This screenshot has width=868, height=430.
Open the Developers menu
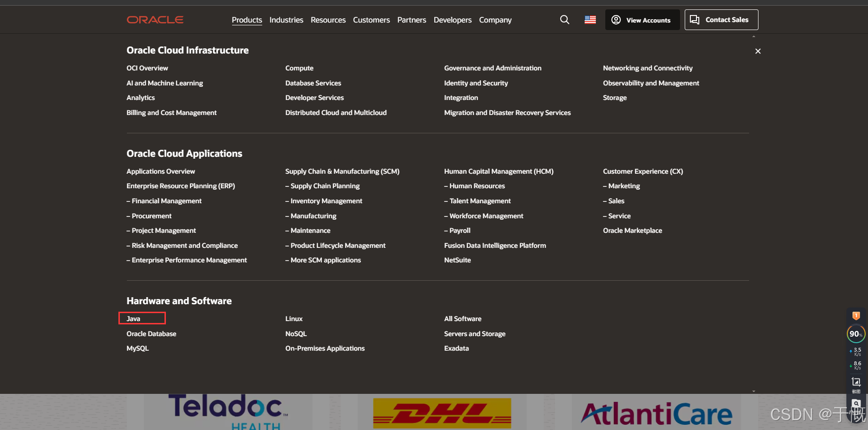[x=453, y=20]
